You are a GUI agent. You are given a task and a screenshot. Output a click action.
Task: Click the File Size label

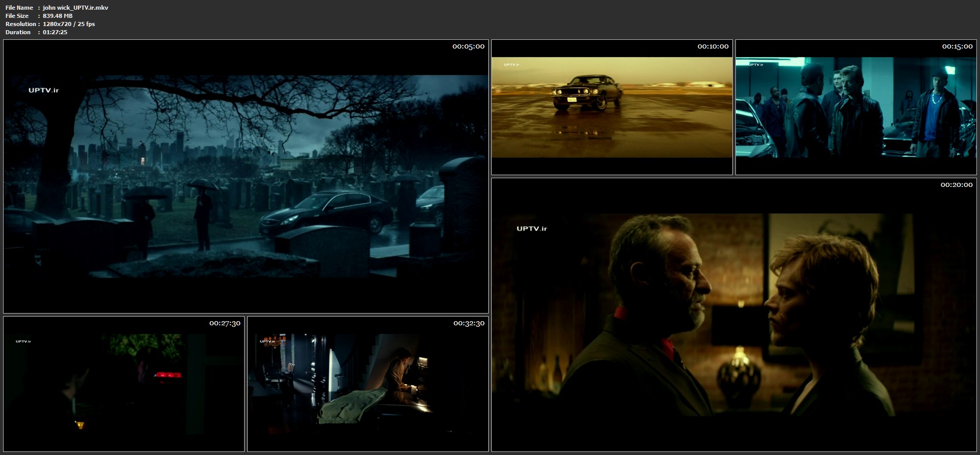click(17, 16)
